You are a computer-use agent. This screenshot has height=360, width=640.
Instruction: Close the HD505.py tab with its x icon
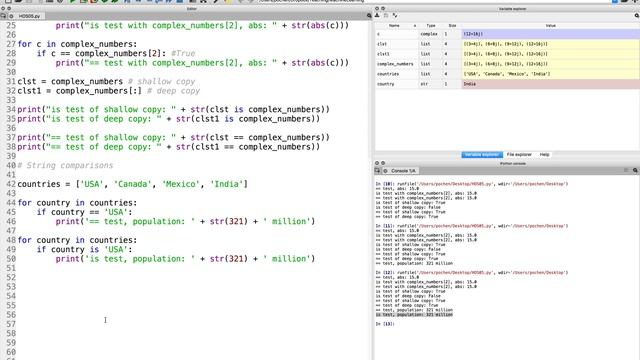click(x=11, y=16)
